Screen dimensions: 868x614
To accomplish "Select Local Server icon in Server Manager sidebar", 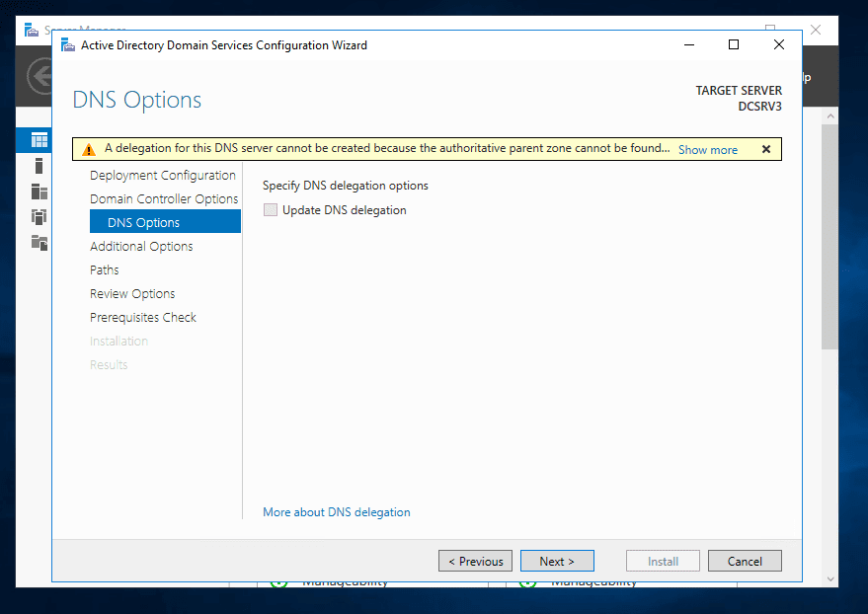I will [39, 166].
